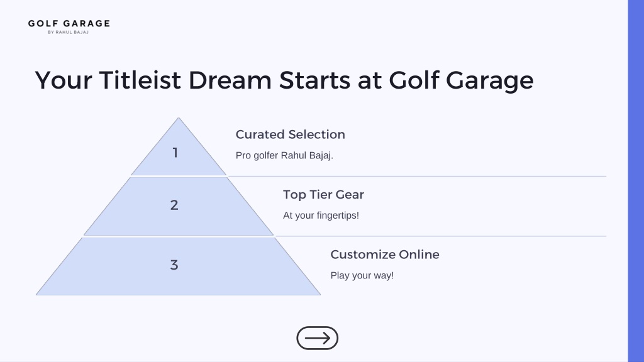This screenshot has width=644, height=362.
Task: Click the Curated Selection heading
Action: click(x=291, y=134)
